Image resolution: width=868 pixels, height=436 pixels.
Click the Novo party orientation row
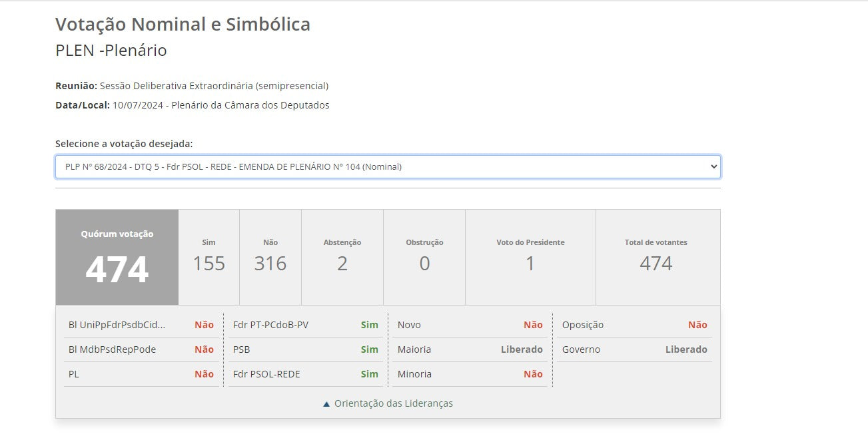tap(470, 325)
